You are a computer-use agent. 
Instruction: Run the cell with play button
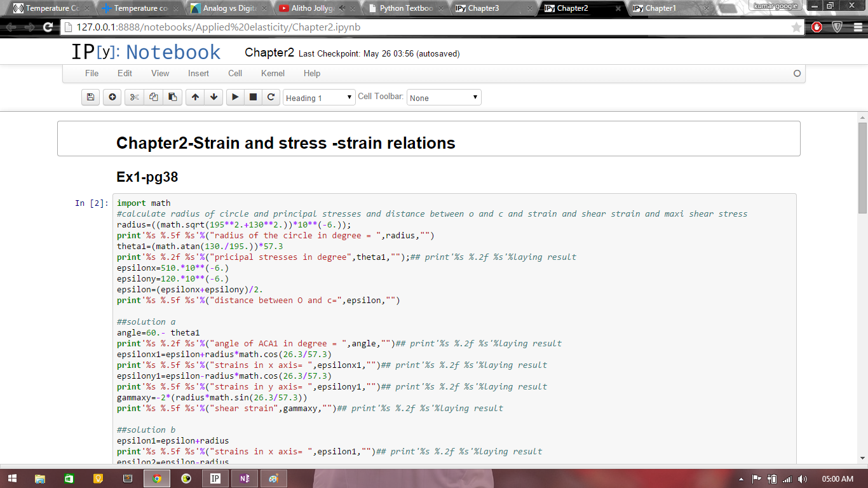[x=235, y=97]
